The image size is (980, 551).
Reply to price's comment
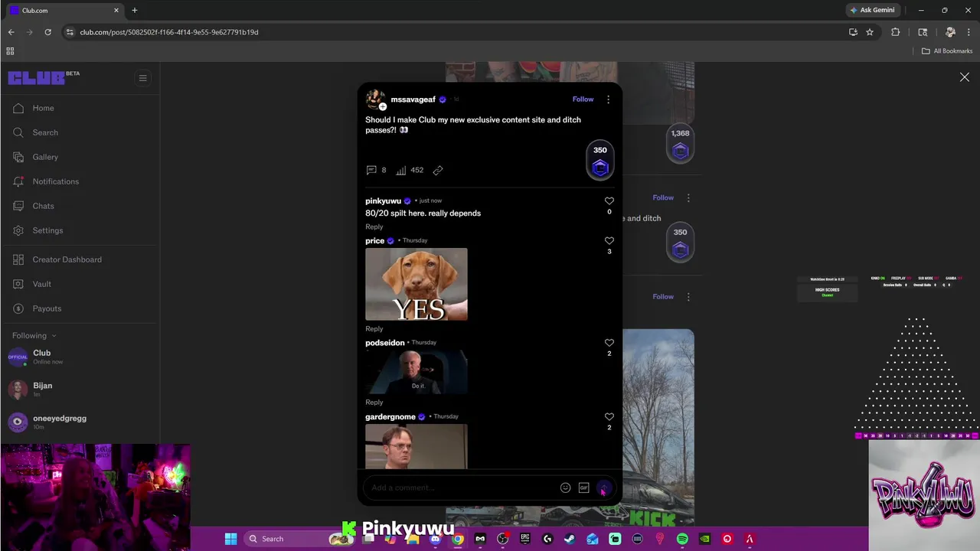374,329
